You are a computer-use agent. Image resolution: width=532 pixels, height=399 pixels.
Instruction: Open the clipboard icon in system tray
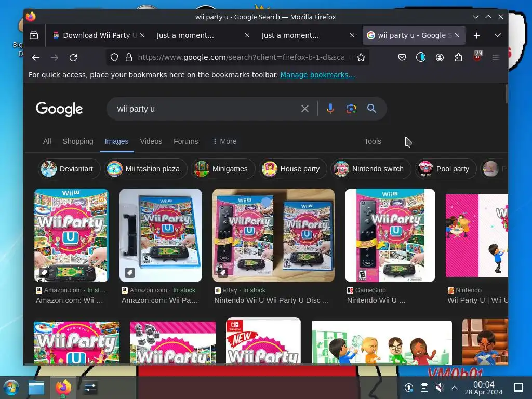click(424, 388)
